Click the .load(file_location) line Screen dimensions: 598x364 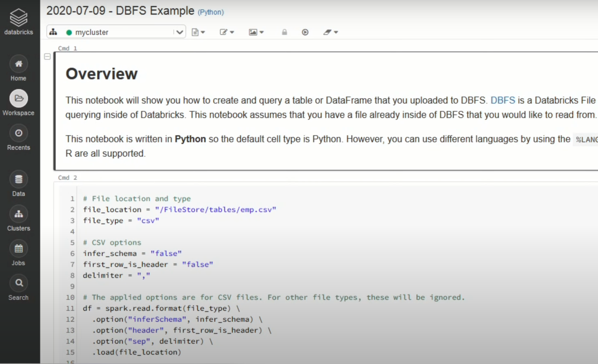(136, 352)
